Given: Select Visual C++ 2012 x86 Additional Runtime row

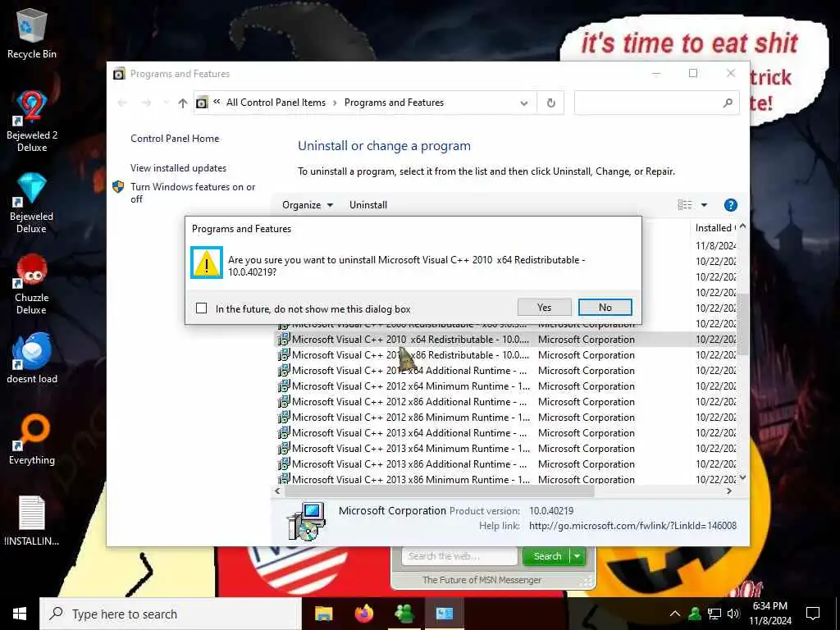Looking at the screenshot, I should pyautogui.click(x=505, y=402).
